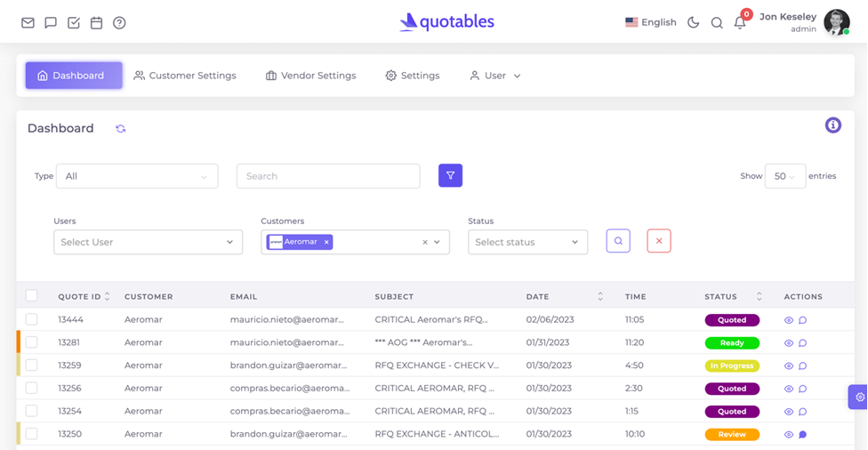Open comments for quote 13254

[803, 412]
